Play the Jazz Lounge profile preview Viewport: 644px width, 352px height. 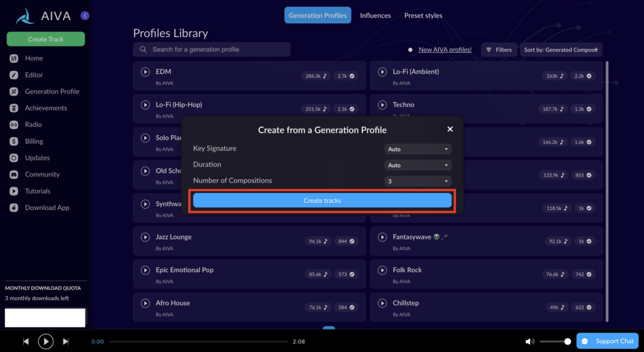click(145, 238)
